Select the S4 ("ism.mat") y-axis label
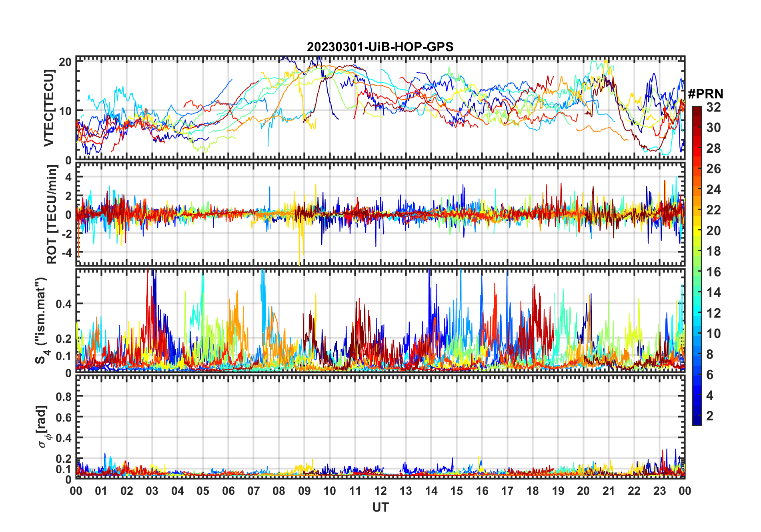Screen dimensions: 761x532 pos(42,320)
